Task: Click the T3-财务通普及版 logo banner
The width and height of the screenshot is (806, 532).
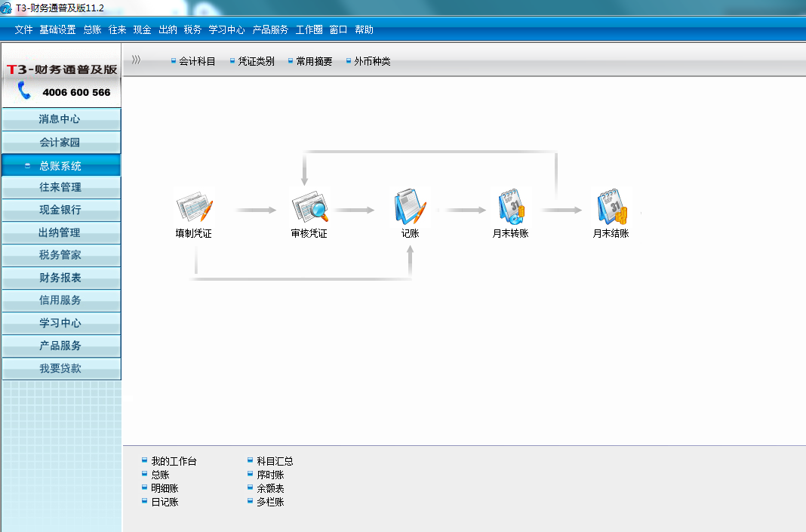Action: (x=62, y=69)
